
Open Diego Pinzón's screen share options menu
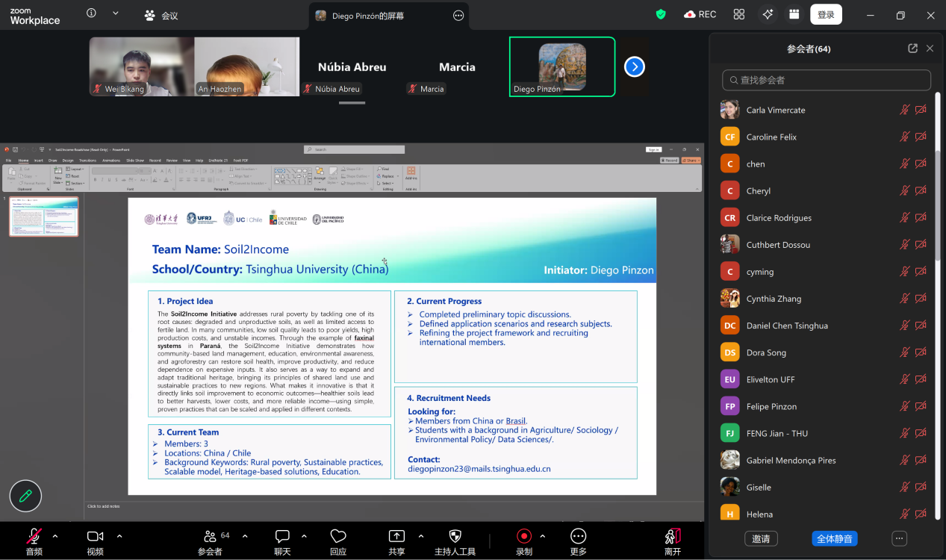[x=458, y=16]
